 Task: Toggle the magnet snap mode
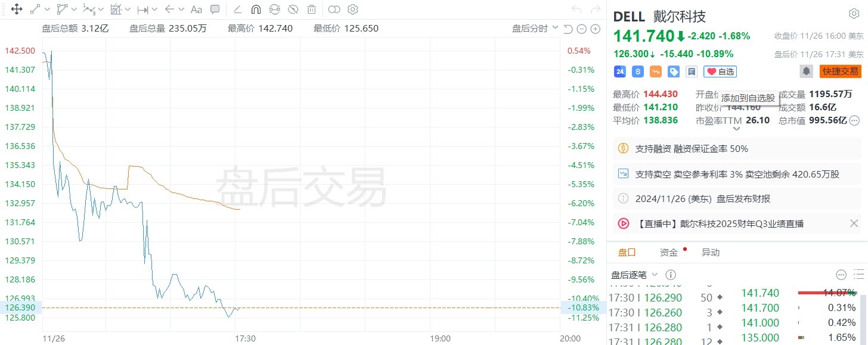(x=256, y=10)
